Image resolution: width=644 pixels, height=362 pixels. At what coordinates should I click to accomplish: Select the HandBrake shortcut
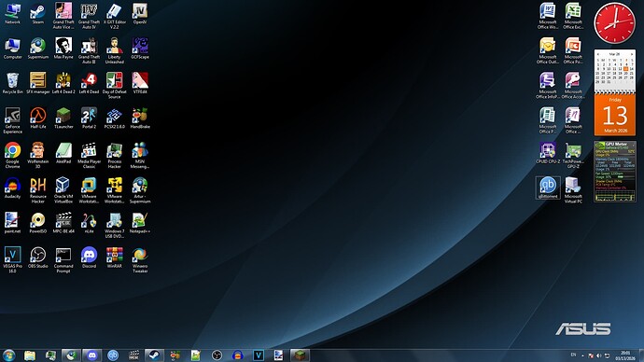tap(140, 118)
